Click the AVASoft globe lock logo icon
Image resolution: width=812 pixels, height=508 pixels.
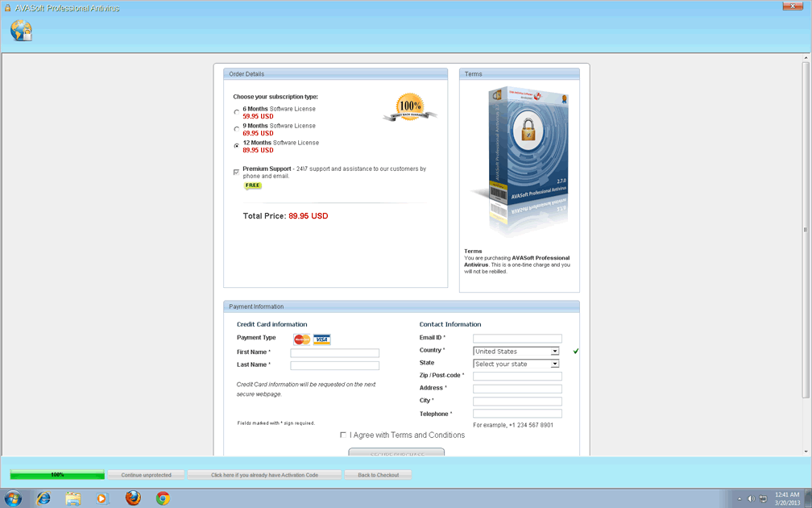pyautogui.click(x=21, y=31)
